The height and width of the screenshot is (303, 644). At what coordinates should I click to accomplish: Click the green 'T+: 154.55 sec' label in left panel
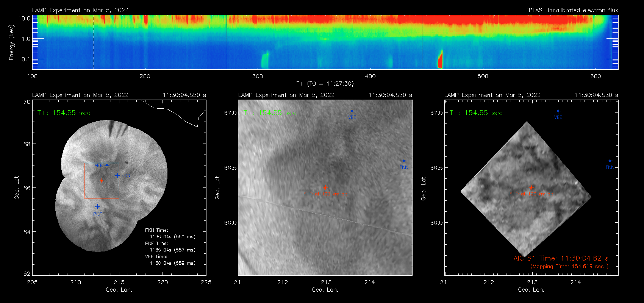(64, 113)
